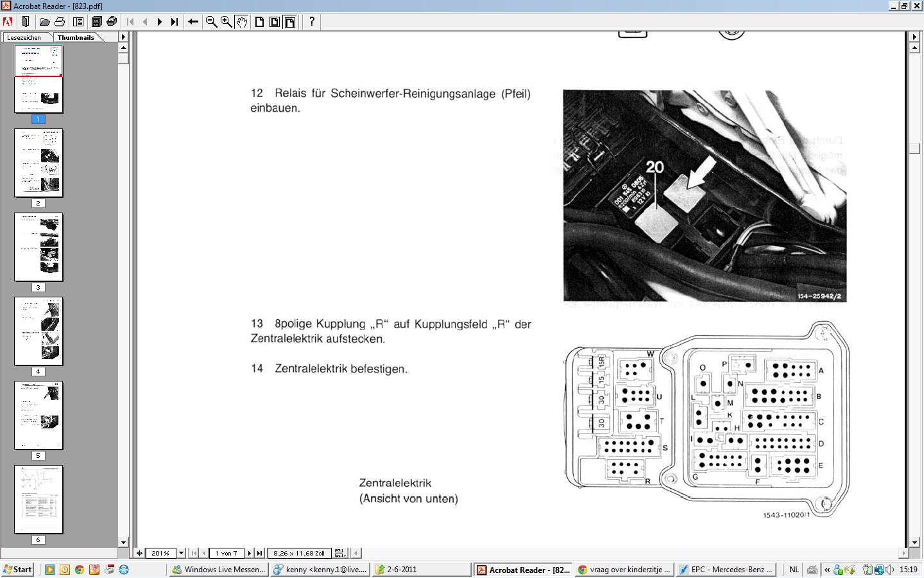The width and height of the screenshot is (924, 578).
Task: Open a file with the folder icon
Action: [44, 21]
